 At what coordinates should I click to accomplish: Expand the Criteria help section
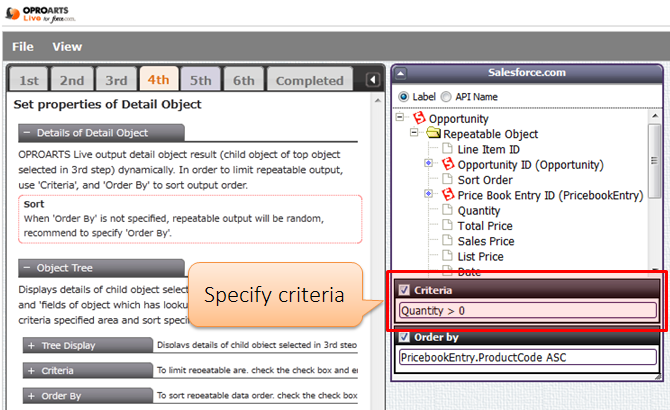point(88,370)
